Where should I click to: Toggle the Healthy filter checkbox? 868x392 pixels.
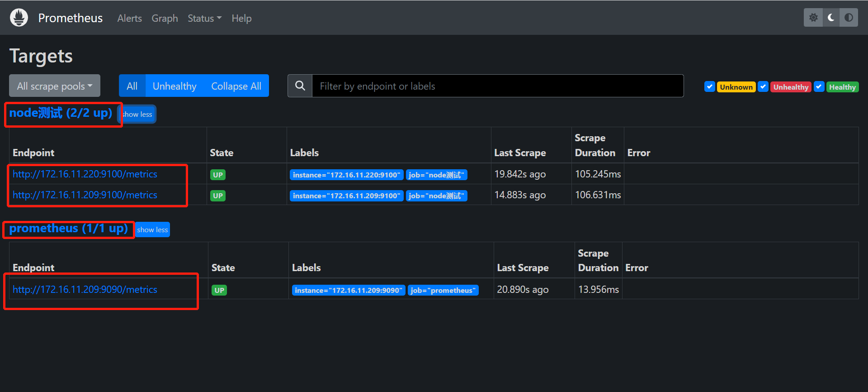819,86
